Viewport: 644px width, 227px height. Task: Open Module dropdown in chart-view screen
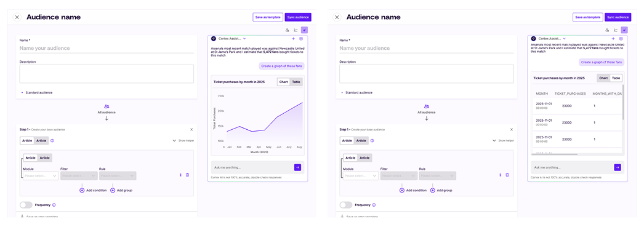pyautogui.click(x=41, y=176)
